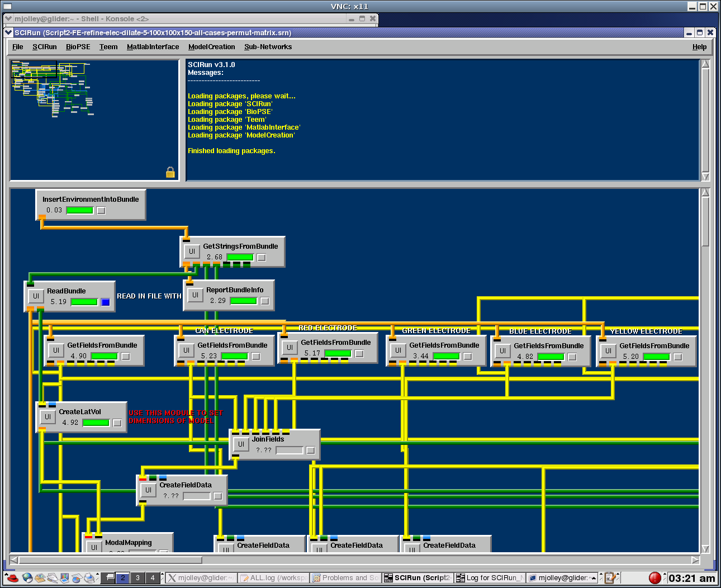Launch the web browser globe icon in panel

coord(27,578)
